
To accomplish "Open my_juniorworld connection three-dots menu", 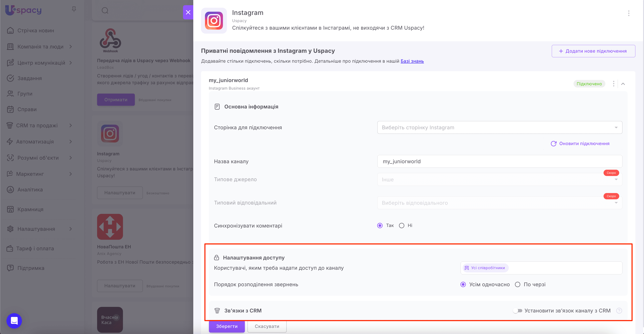I will [613, 84].
